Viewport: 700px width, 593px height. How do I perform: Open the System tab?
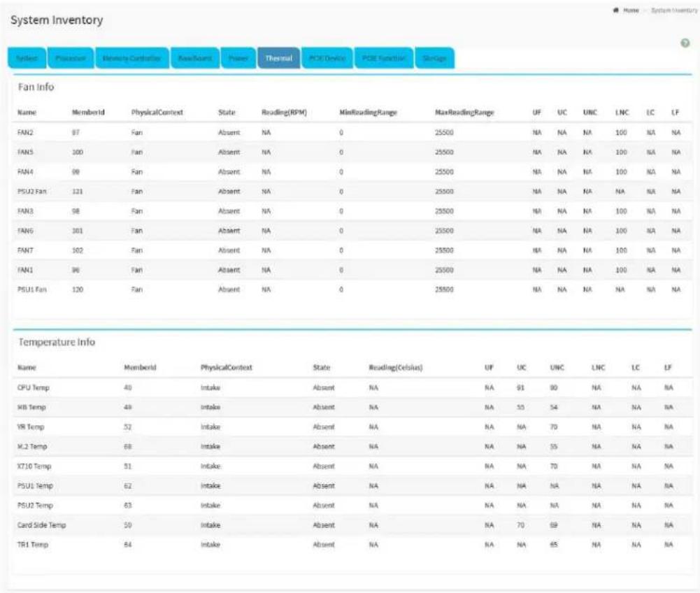[27, 58]
